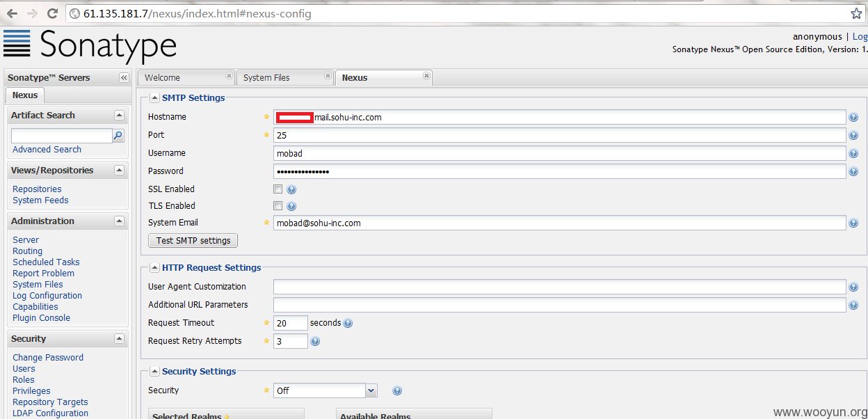
Task: Open Routing link
Action: pos(27,251)
